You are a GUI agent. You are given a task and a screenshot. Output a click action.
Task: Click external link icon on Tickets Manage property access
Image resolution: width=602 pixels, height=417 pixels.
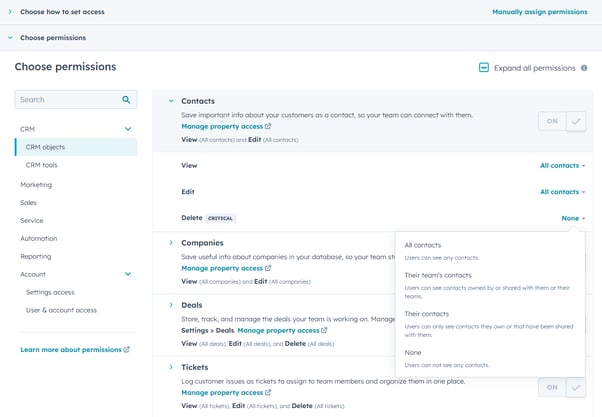pos(268,393)
